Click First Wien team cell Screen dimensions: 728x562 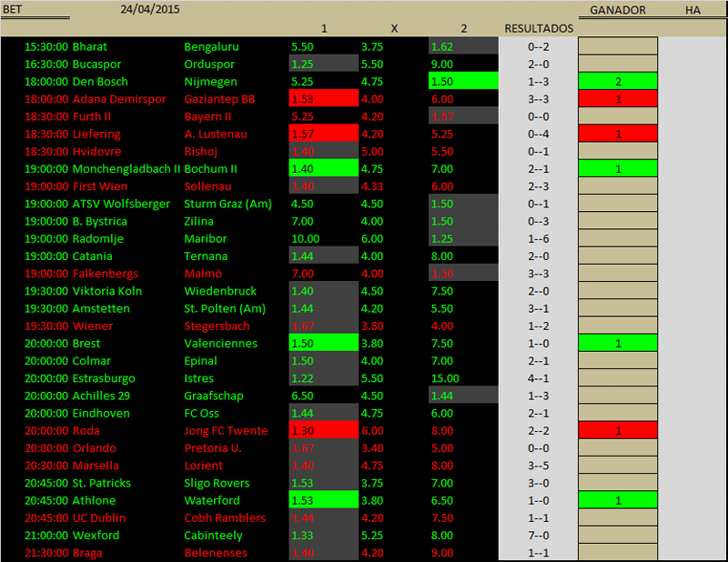point(100,186)
